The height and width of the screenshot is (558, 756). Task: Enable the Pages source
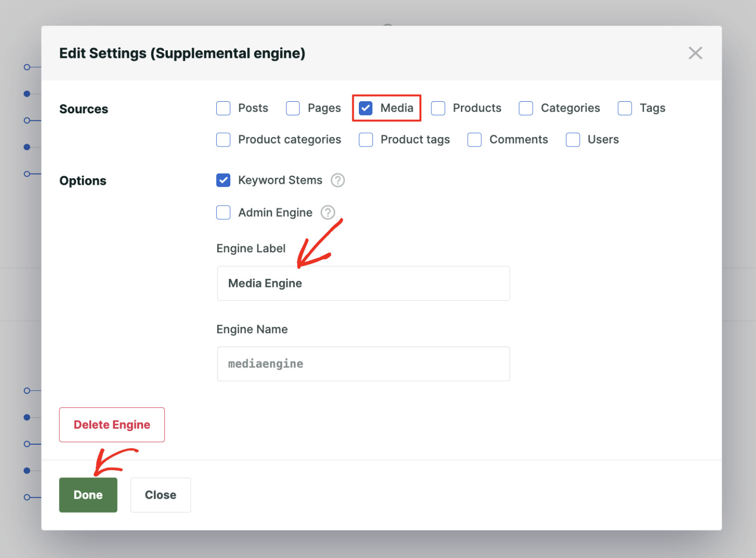293,108
